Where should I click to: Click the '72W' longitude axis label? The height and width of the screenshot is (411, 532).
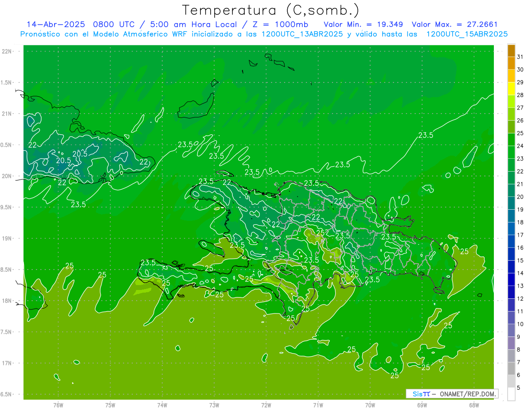(x=266, y=405)
